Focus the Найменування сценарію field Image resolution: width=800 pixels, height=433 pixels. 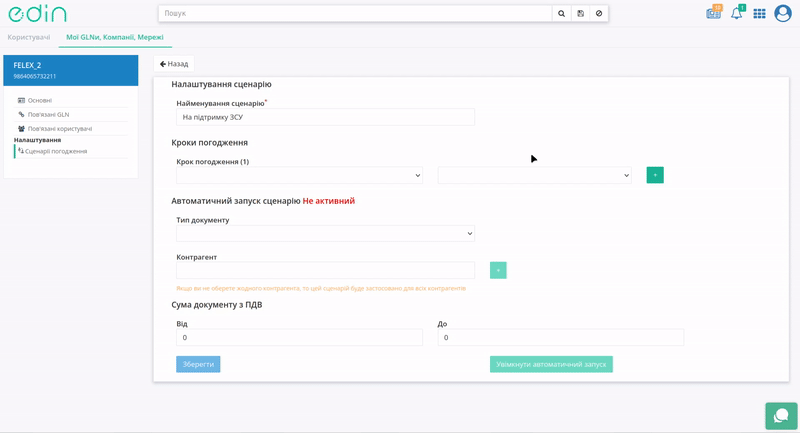click(x=326, y=117)
